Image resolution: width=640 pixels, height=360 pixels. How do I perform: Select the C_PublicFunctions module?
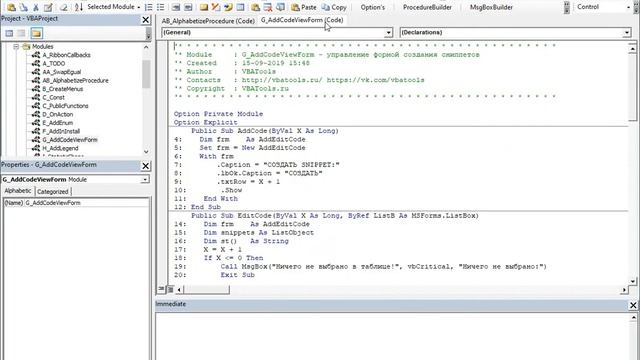coord(65,106)
